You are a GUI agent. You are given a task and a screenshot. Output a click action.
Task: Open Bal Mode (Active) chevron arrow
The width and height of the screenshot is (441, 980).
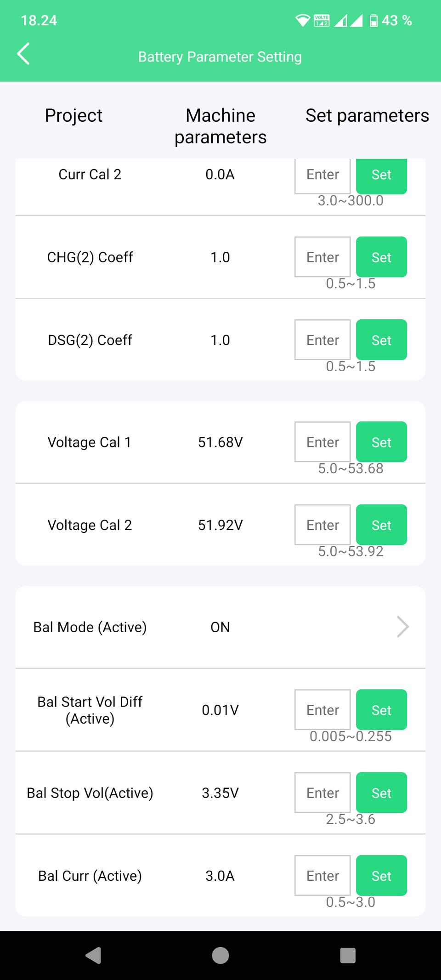point(403,627)
